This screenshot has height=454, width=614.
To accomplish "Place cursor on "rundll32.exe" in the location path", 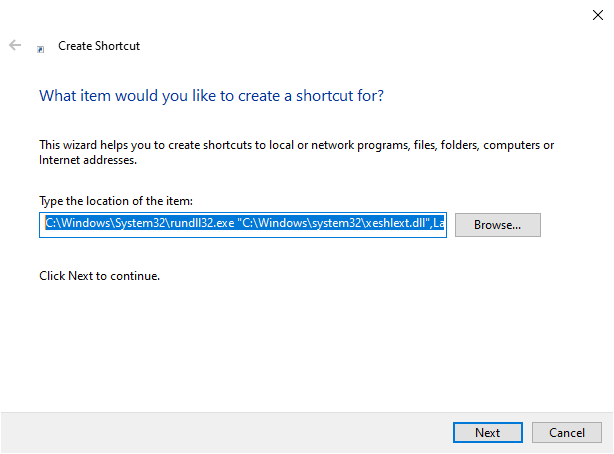I will tap(202, 223).
